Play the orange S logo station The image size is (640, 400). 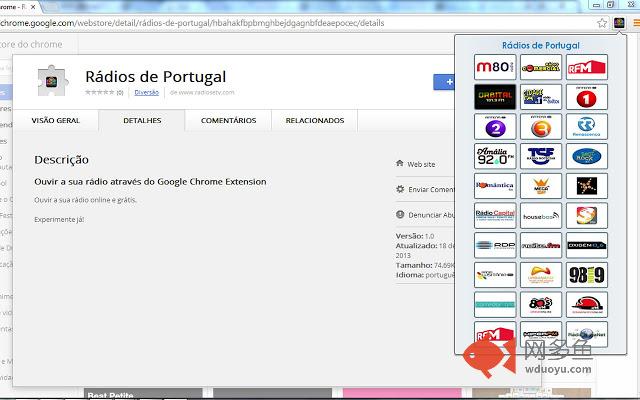point(587,216)
